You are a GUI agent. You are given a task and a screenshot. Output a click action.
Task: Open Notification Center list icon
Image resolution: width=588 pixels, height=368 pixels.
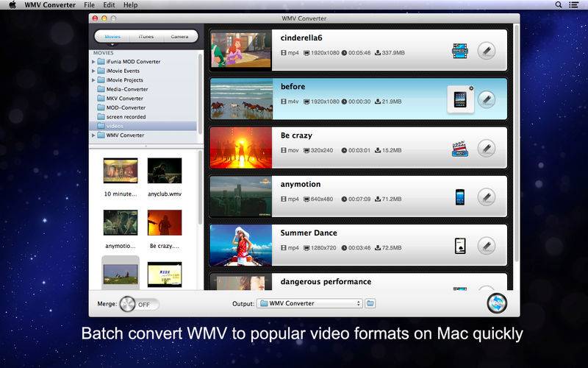(574, 5)
